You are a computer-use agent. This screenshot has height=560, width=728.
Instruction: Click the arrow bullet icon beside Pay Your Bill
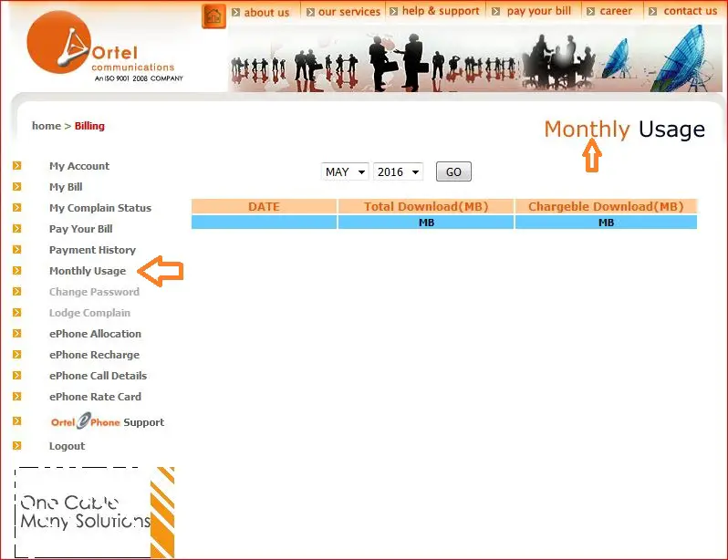pos(16,229)
